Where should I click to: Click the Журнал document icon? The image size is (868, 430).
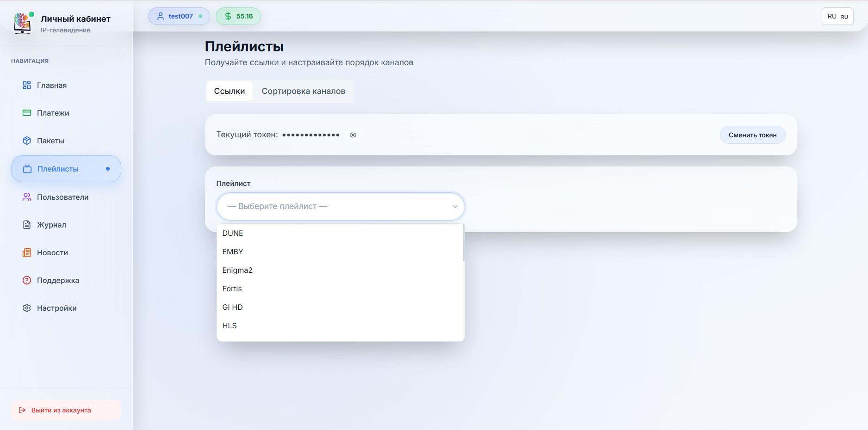(x=27, y=225)
